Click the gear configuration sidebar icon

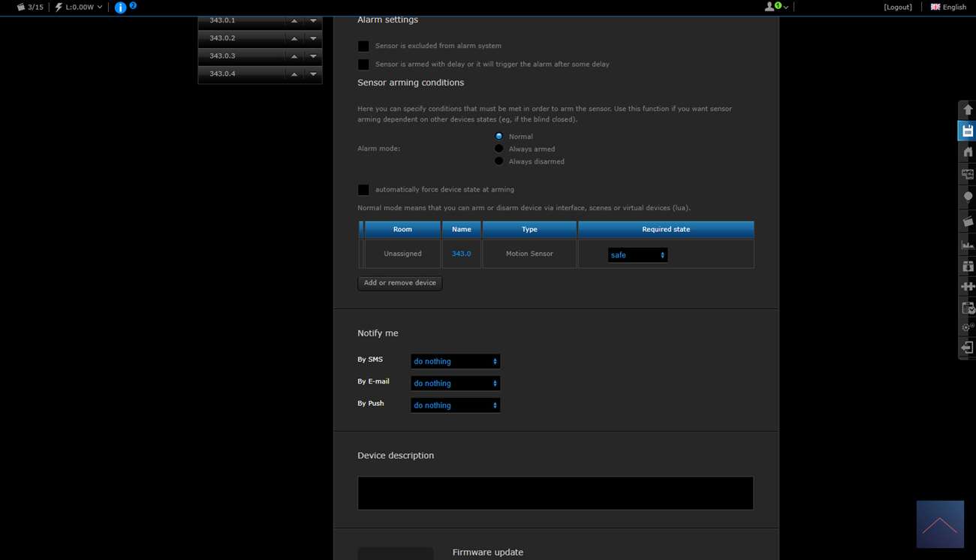[x=967, y=327]
